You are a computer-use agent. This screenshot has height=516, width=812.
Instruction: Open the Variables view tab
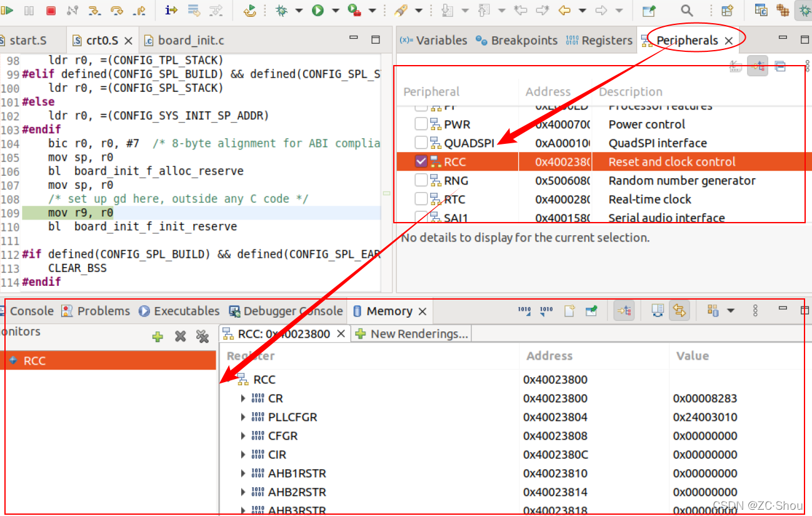[x=434, y=41]
